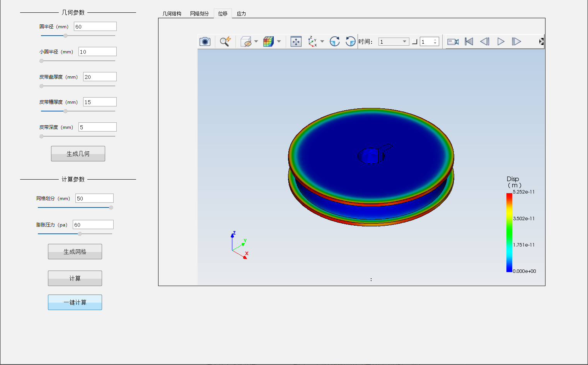The height and width of the screenshot is (365, 588).
Task: Expand the toolbar overflow arrow
Action: tap(542, 41)
